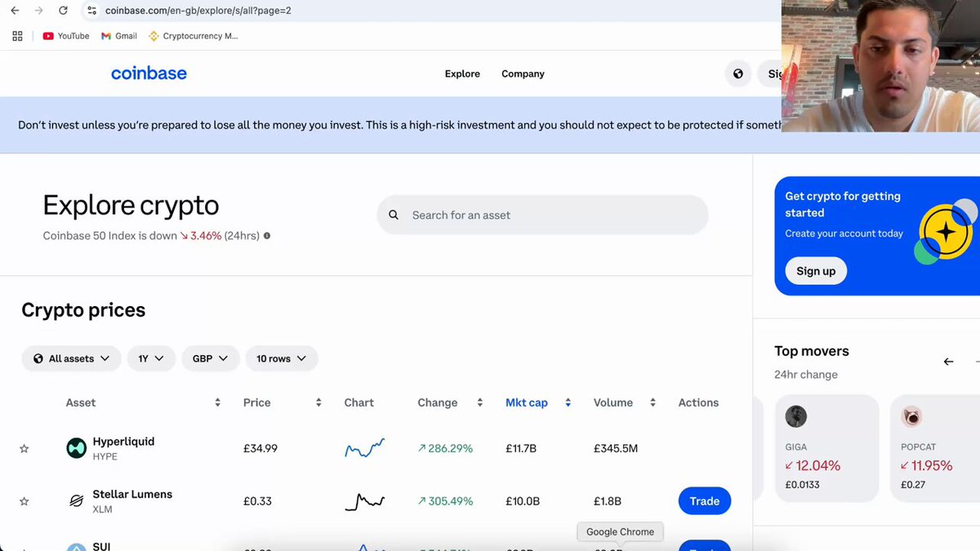Click the Sign up button in promo card
Viewport: 980px width, 551px height.
(x=816, y=271)
